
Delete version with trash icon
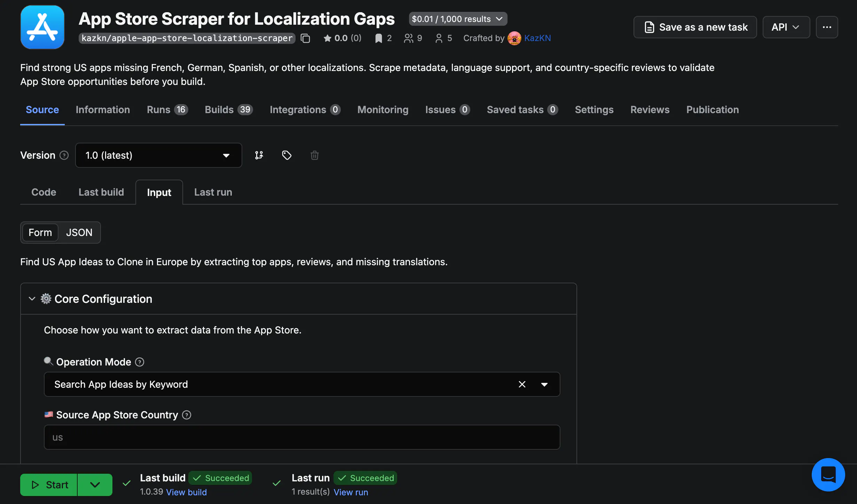[x=314, y=155]
